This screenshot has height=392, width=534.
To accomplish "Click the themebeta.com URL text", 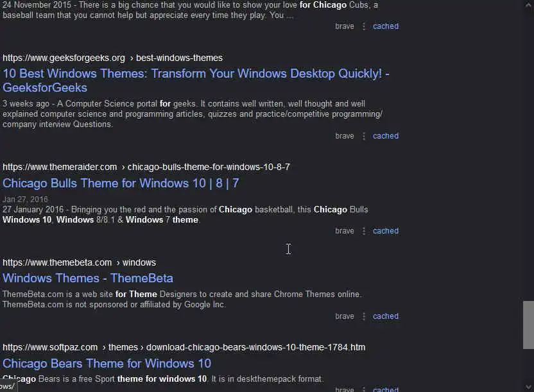I will pos(57,262).
